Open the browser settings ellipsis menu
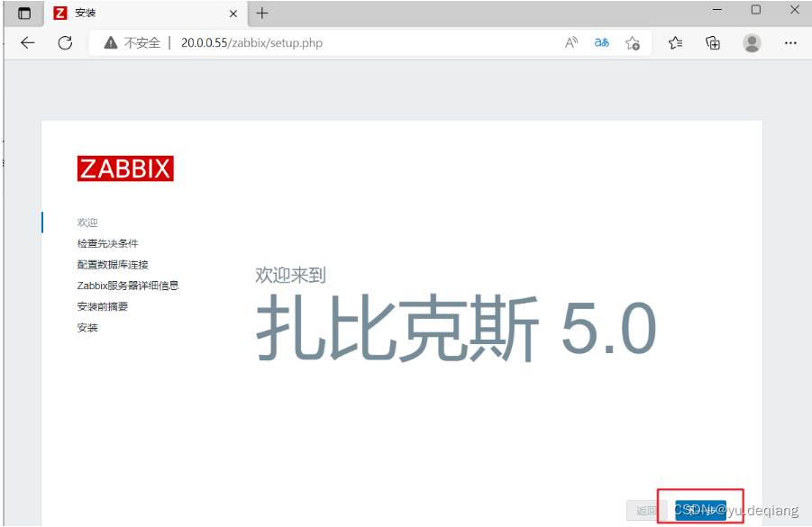812x527 pixels. click(790, 43)
